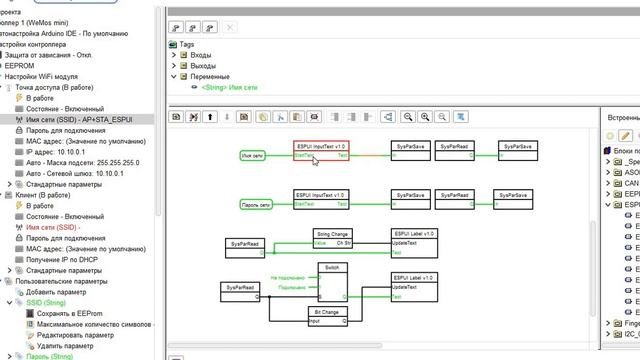Click the yellow copy icon in toolbar
This screenshot has height=360, width=640.
pyautogui.click(x=263, y=117)
